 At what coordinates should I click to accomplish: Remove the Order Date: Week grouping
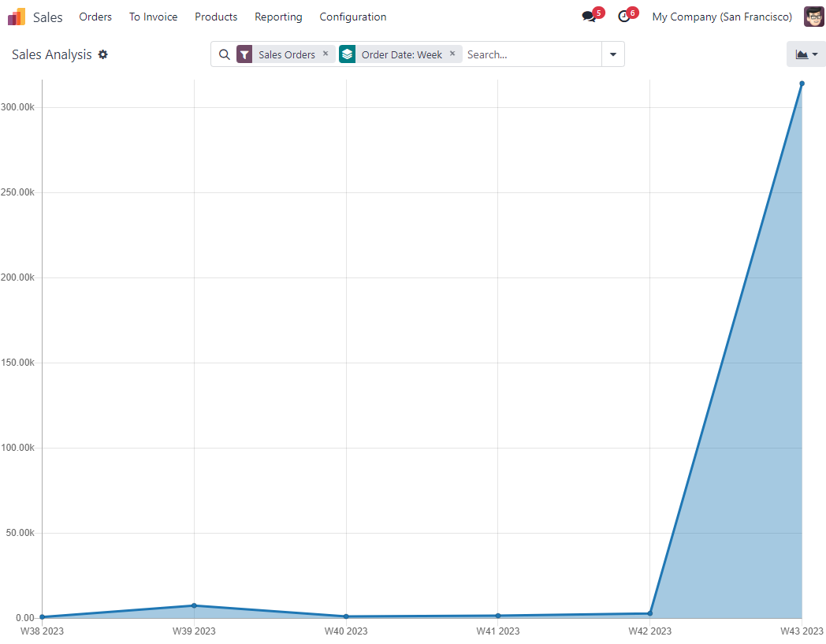[x=452, y=54]
